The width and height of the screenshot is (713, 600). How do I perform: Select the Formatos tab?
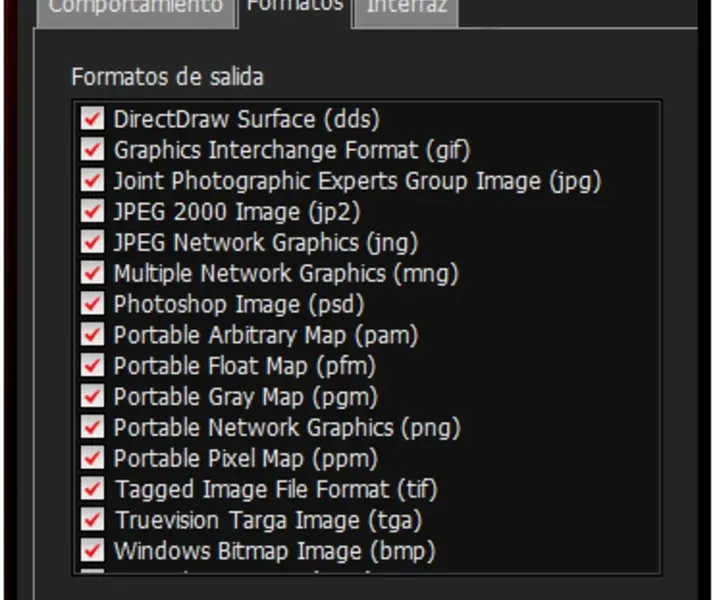click(294, 8)
